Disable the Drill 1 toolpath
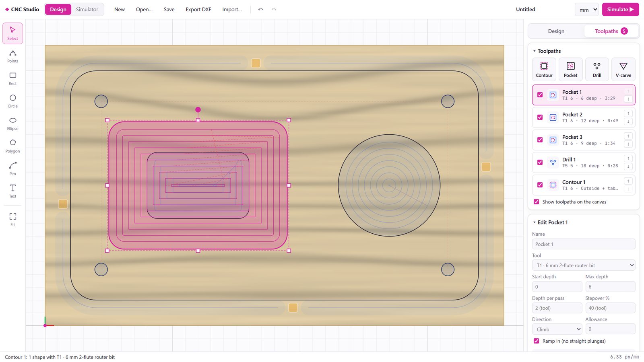This screenshot has height=362, width=644. pyautogui.click(x=540, y=162)
